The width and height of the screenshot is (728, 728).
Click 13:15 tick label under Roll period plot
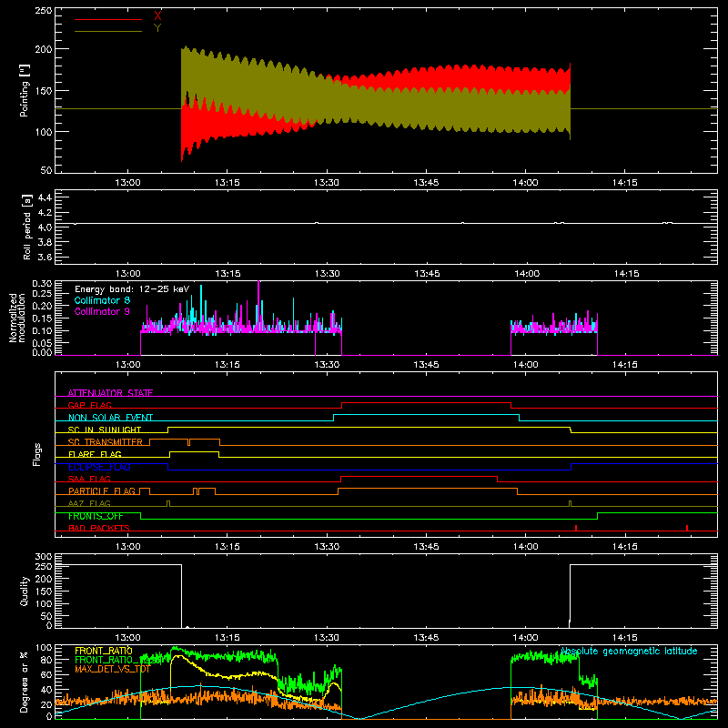(228, 274)
